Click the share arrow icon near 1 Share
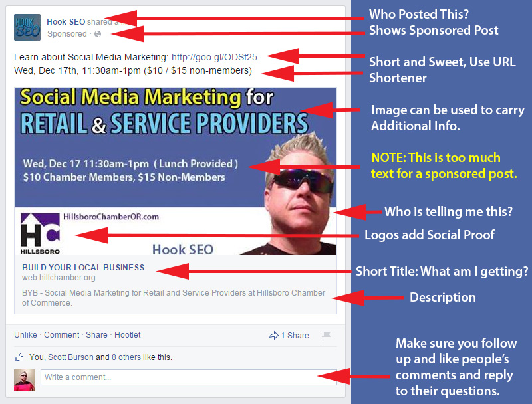The height and width of the screenshot is (404, 532). tap(273, 336)
